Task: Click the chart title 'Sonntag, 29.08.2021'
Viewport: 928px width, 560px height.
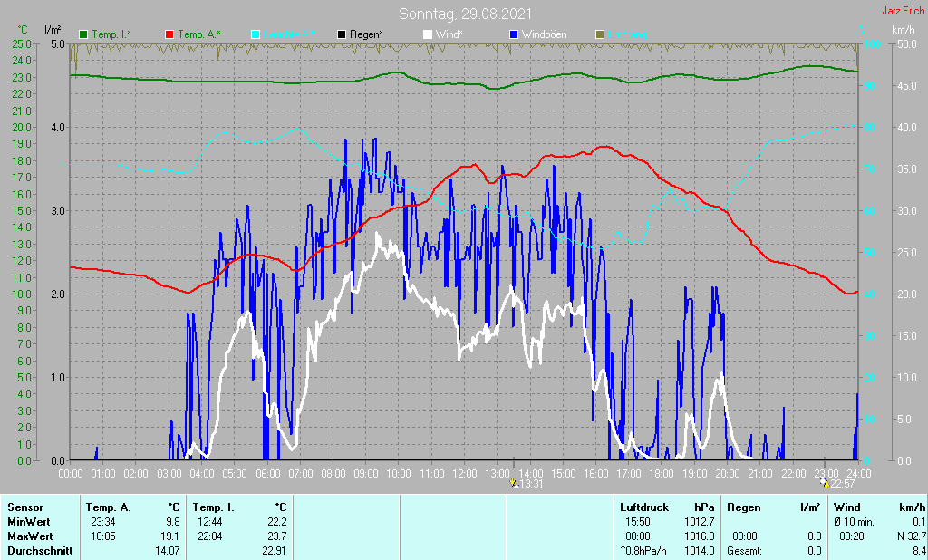Action: [465, 14]
